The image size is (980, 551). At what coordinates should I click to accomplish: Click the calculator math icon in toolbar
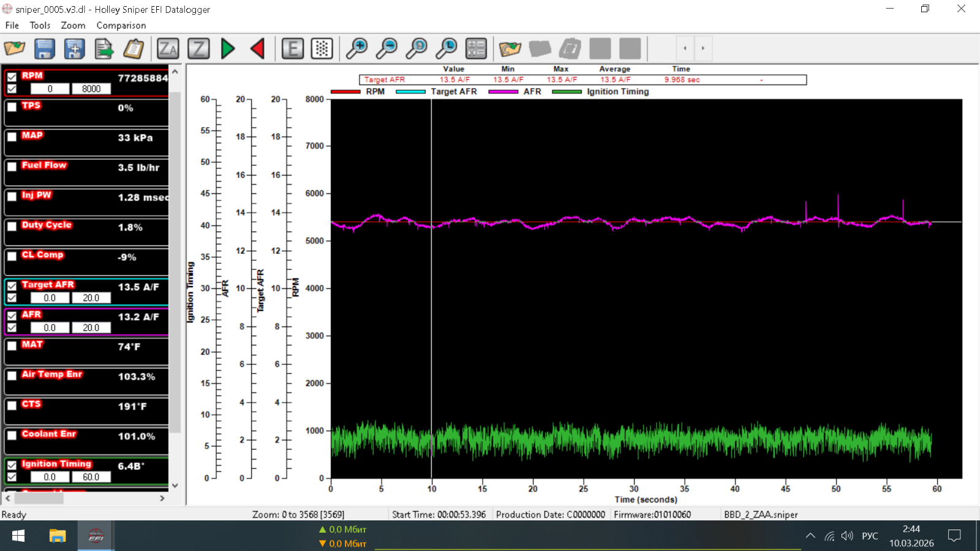tap(476, 48)
